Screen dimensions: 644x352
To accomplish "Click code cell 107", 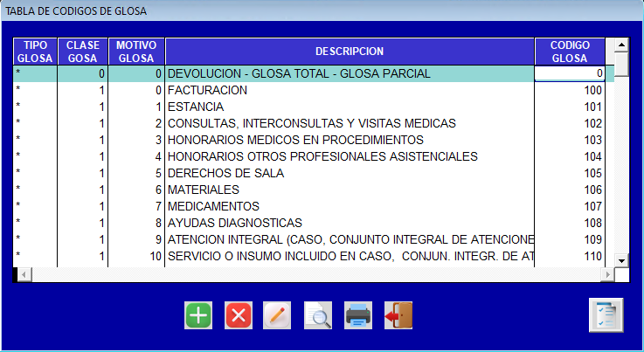I will click(570, 206).
